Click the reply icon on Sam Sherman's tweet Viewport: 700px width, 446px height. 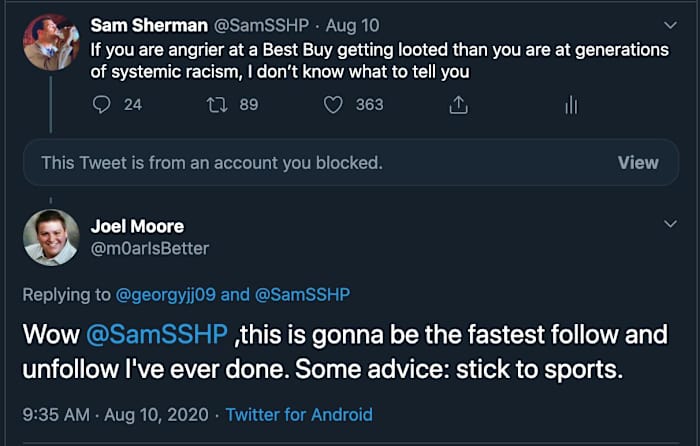pyautogui.click(x=101, y=104)
